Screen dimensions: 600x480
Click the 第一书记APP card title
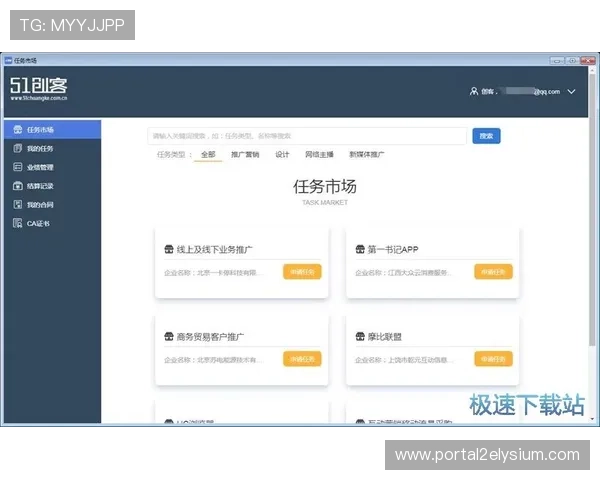coord(393,250)
